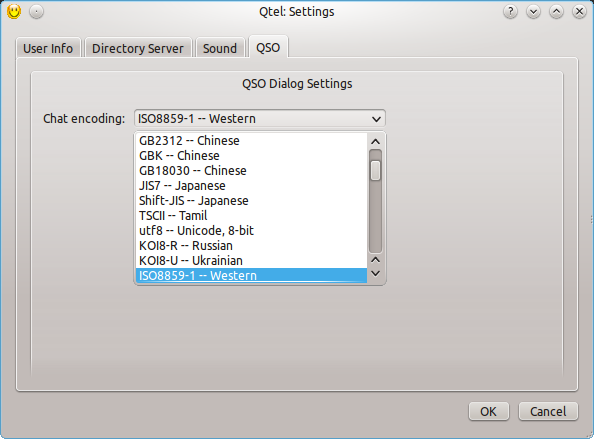Close the Qtel Settings dialog

(580, 12)
